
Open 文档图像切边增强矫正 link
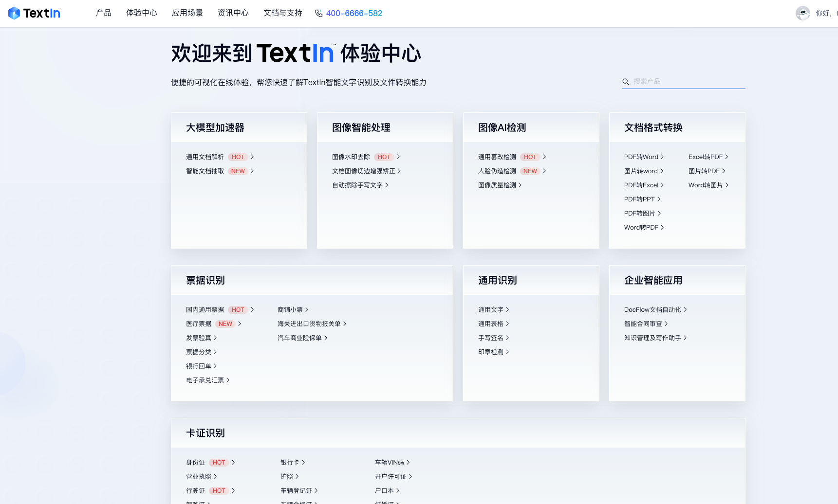point(364,171)
